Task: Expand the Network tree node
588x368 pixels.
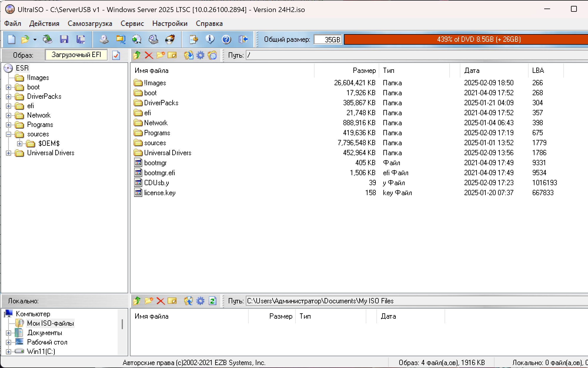Action: tap(9, 116)
